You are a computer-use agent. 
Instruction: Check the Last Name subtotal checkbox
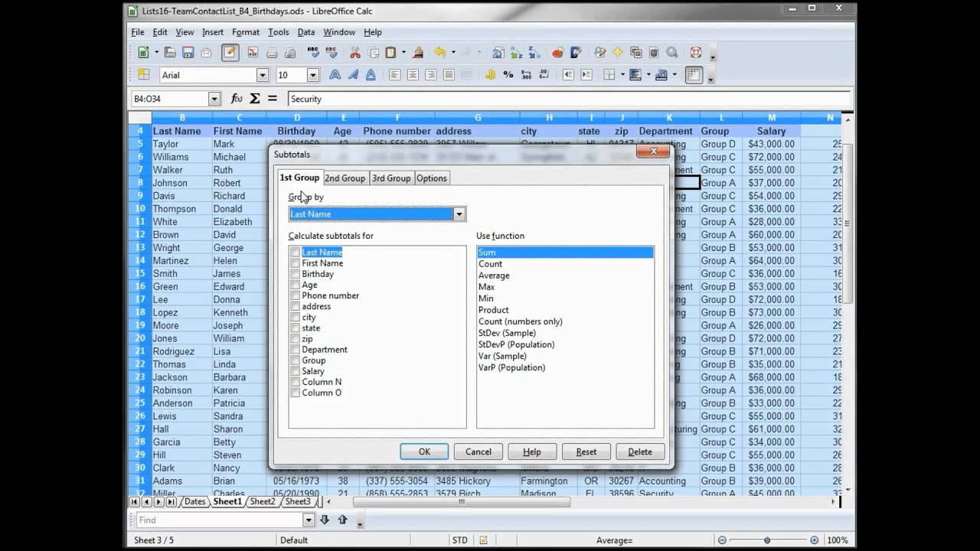pyautogui.click(x=296, y=253)
